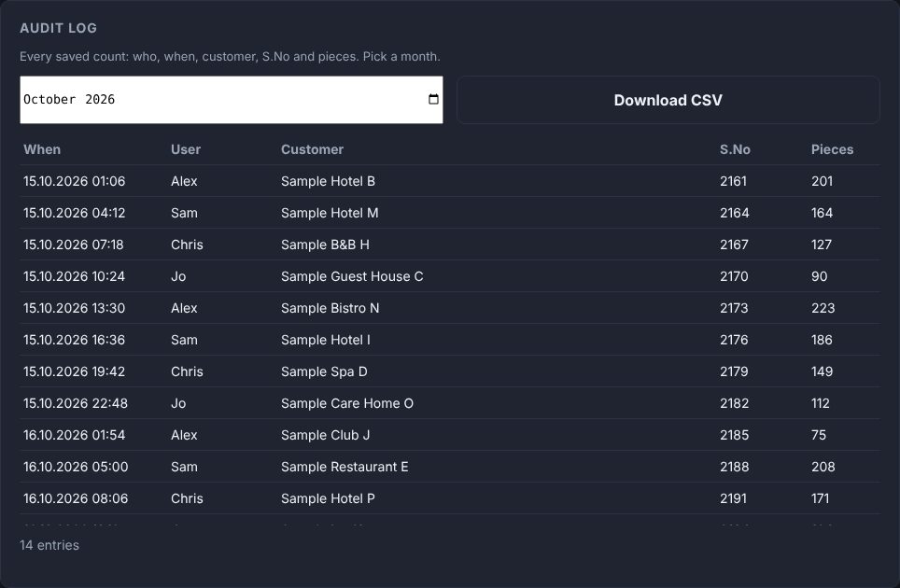
Task: Click the S.No column header
Action: click(x=735, y=149)
